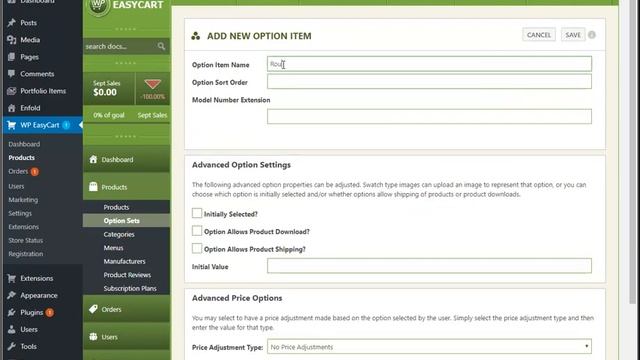Viewport: 640px width, 360px height.
Task: Click the Model Number Extension field
Action: point(429,116)
